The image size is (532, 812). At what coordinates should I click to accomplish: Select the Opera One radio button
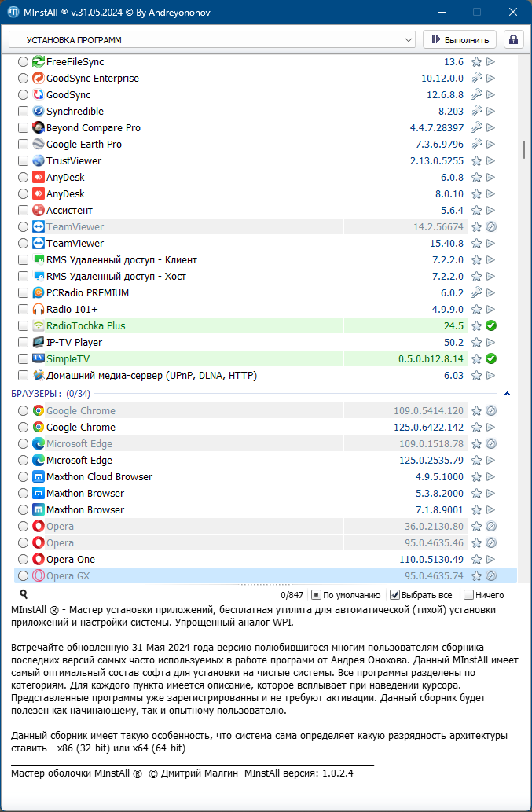click(23, 560)
